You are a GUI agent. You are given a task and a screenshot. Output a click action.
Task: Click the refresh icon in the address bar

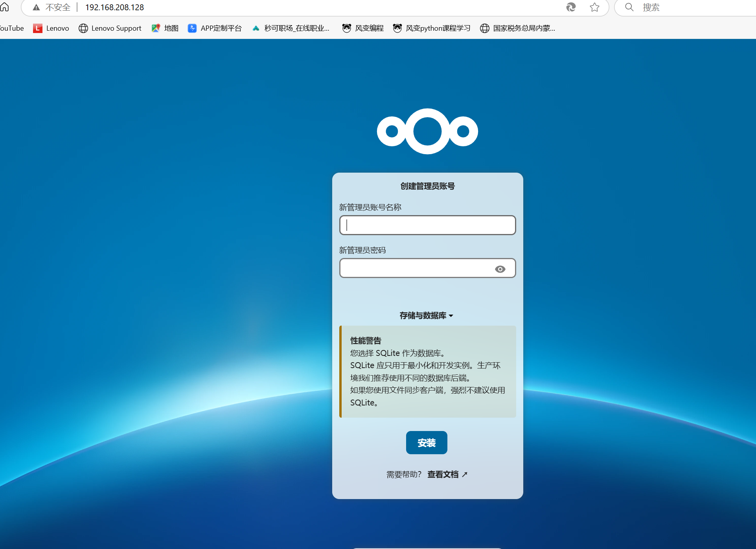tap(571, 7)
